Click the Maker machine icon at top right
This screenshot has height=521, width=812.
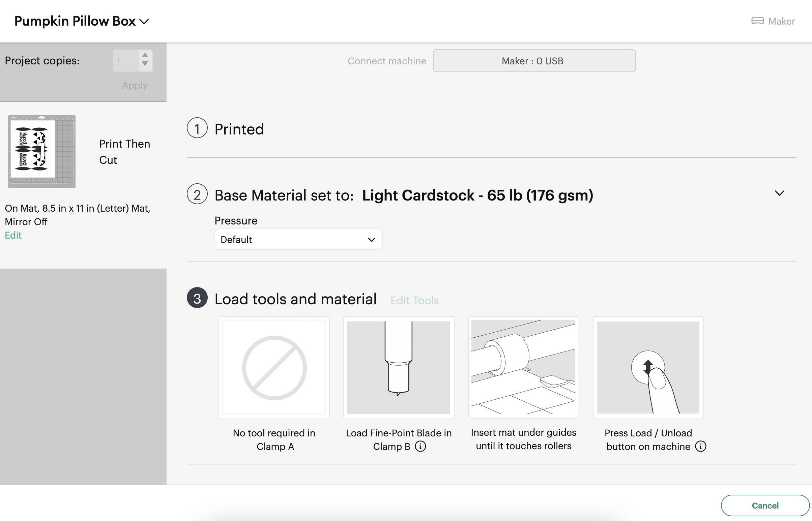(757, 21)
